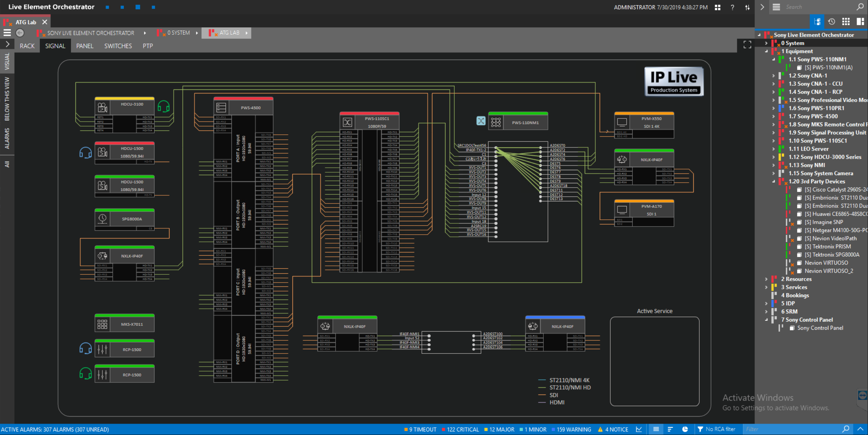This screenshot has height=435, width=868.
Task: Expand the left sidebar chevron
Action: 7,44
